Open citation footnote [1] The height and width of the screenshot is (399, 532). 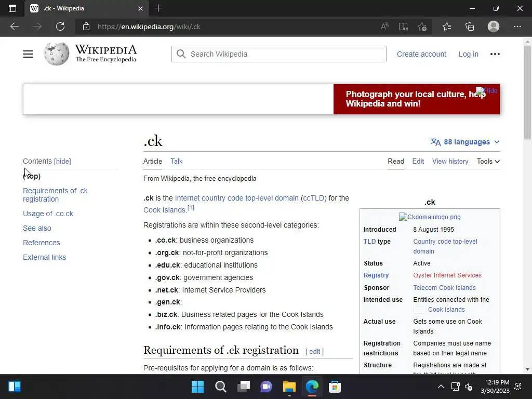[191, 208]
